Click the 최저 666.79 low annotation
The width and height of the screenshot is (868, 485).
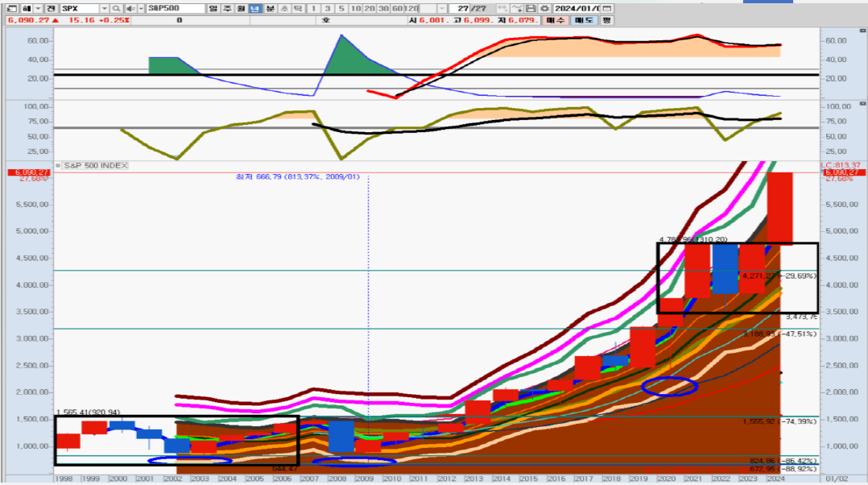point(298,176)
